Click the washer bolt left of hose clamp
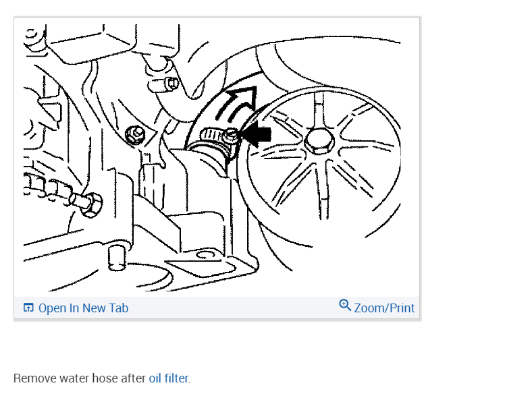Viewport: 532px width, 400px height. point(136,135)
